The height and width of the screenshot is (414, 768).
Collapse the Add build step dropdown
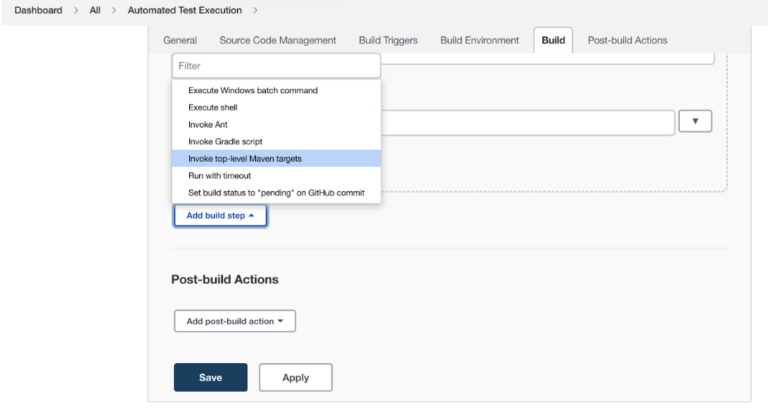[x=220, y=215]
